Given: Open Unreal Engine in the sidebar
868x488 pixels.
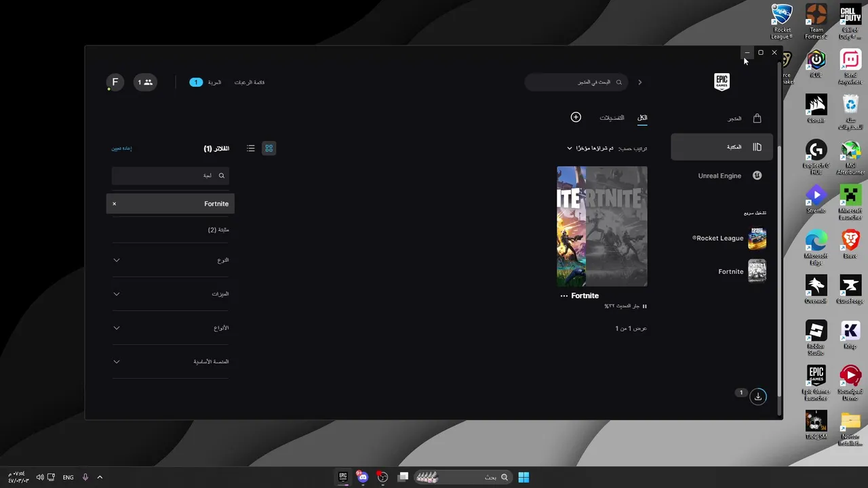Looking at the screenshot, I should tap(722, 176).
